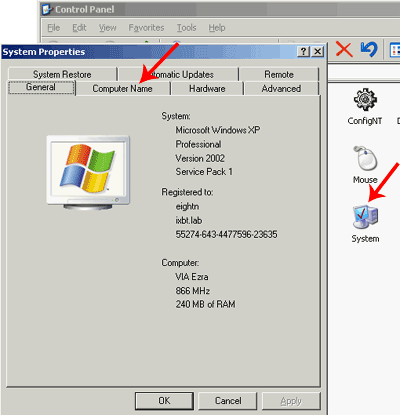Image resolution: width=400 pixels, height=415 pixels.
Task: Click the 'Mouse' label in Control Panel
Action: tap(365, 180)
